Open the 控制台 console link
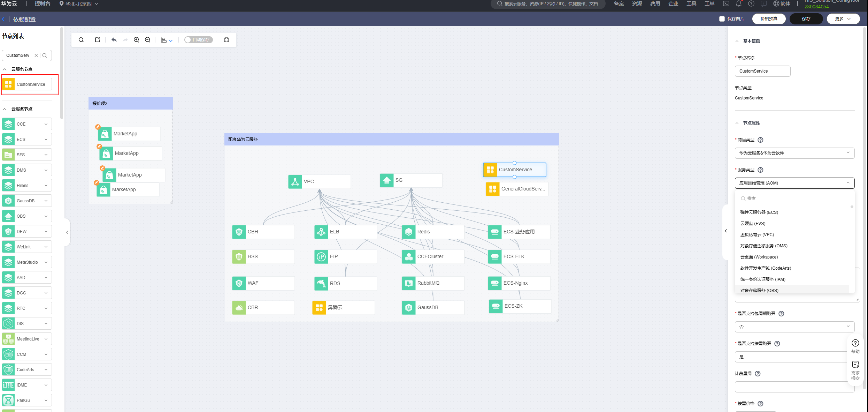868x412 pixels. click(x=43, y=3)
